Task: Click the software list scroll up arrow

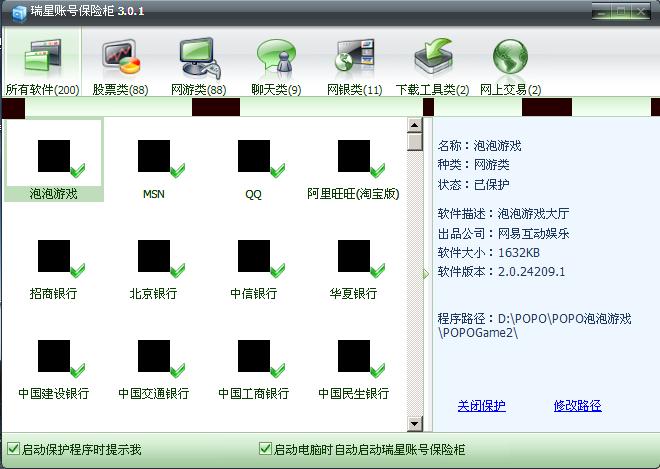Action: (x=415, y=125)
